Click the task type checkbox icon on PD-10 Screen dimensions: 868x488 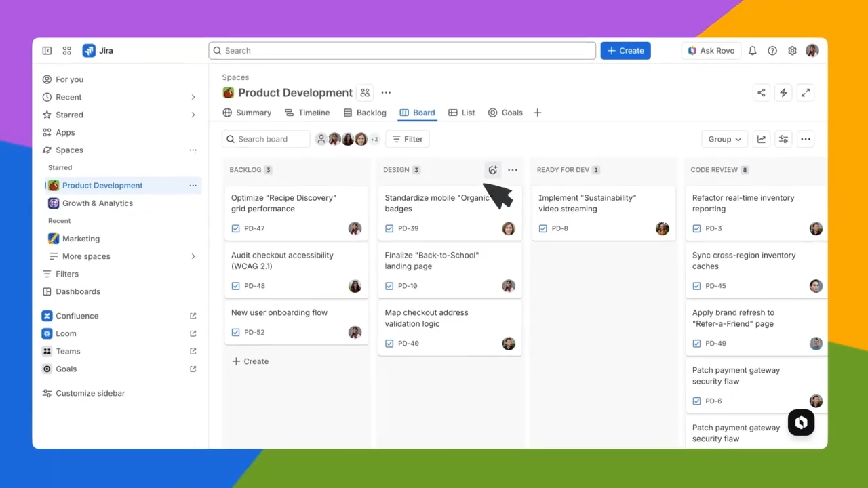(x=389, y=286)
